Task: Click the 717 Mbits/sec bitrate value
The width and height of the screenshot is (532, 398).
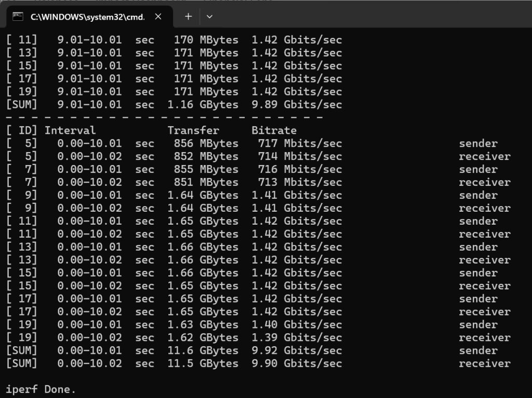Action: [300, 143]
